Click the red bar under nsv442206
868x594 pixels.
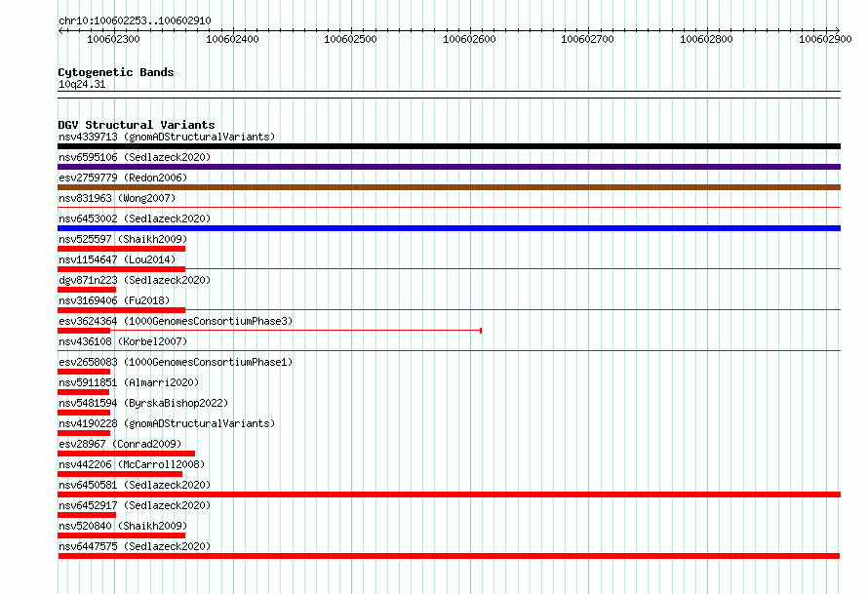120,474
